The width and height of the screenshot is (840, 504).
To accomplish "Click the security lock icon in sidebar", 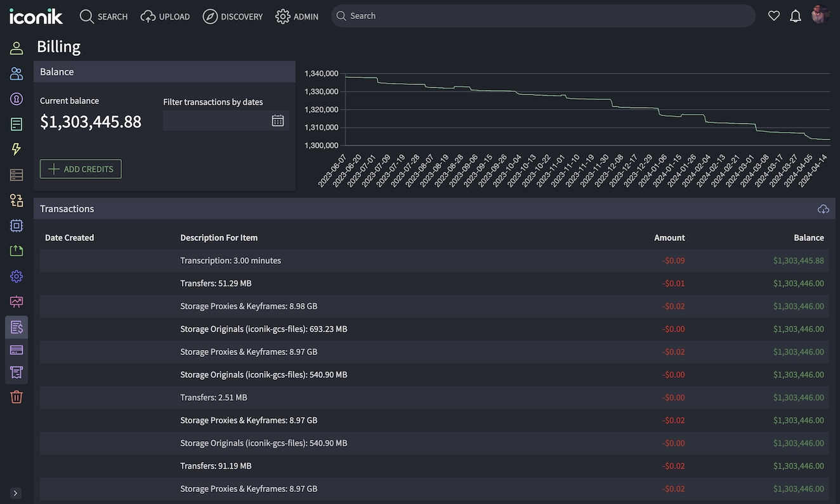I will coord(16,98).
